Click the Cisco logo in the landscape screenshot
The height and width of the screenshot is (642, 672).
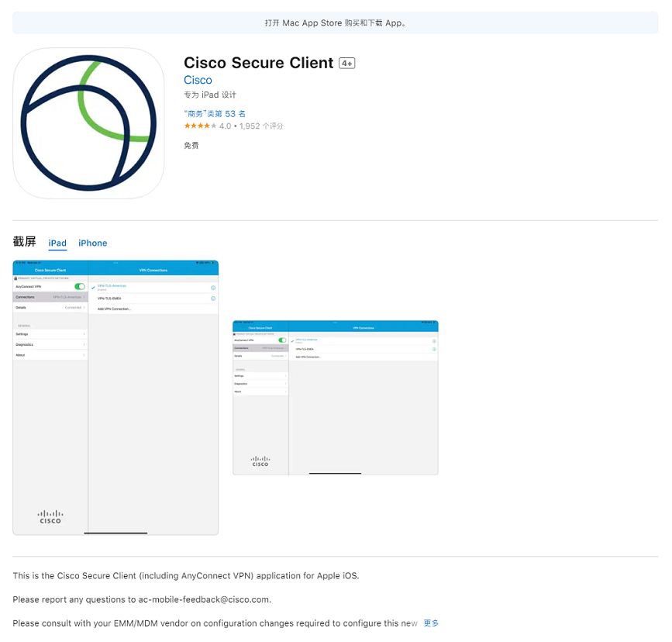tap(260, 461)
